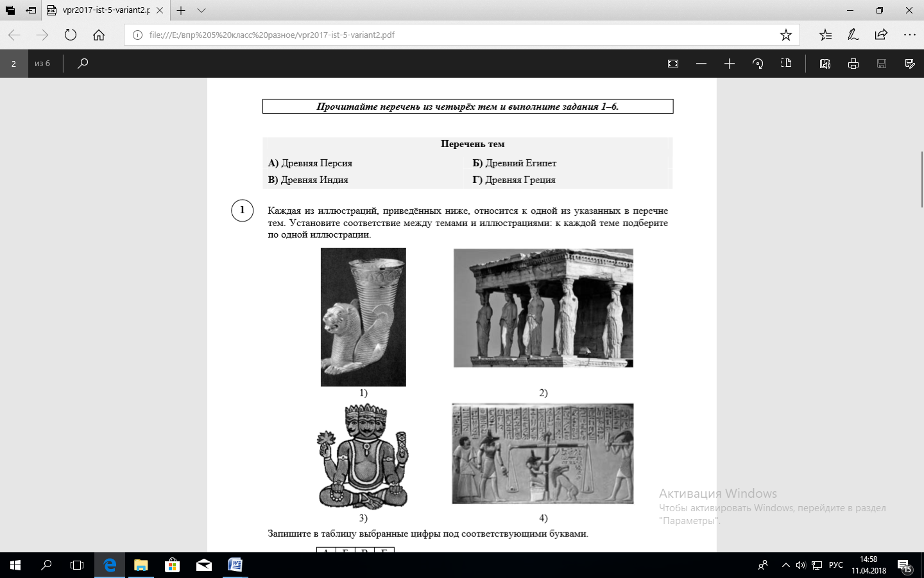The width and height of the screenshot is (924, 578).
Task: Go back to the previous page
Action: 14,35
